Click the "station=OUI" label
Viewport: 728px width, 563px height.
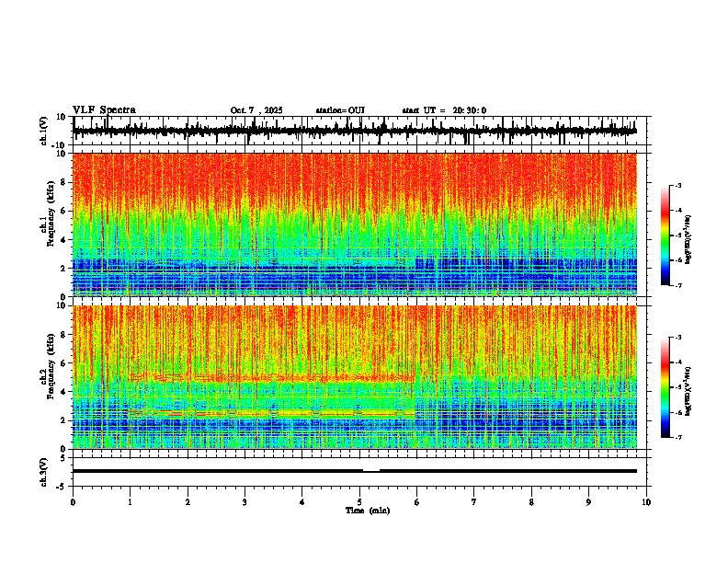[340, 110]
